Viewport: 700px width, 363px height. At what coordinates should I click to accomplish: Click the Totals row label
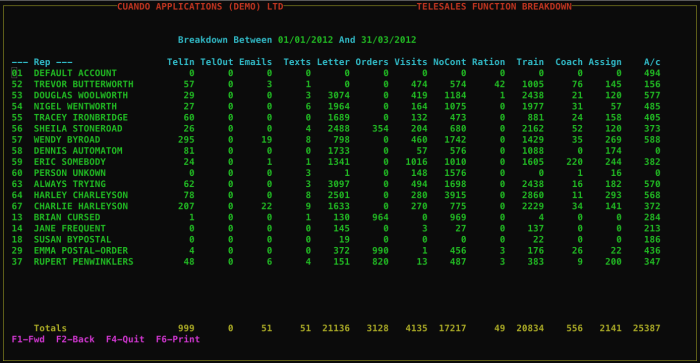50,328
